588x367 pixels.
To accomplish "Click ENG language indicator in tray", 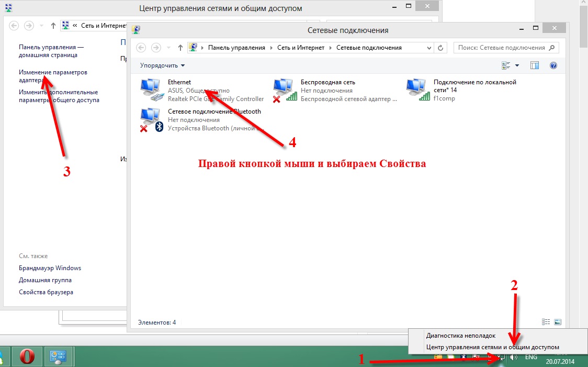I will (x=531, y=357).
